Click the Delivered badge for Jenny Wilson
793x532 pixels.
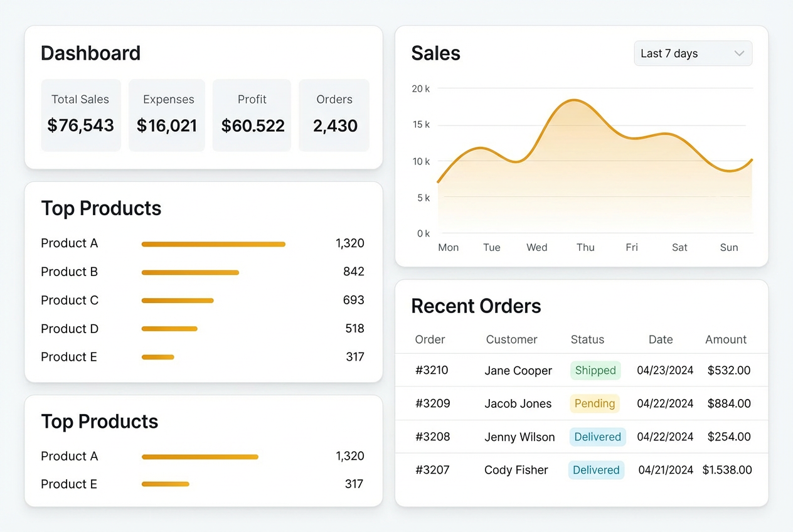pos(597,437)
